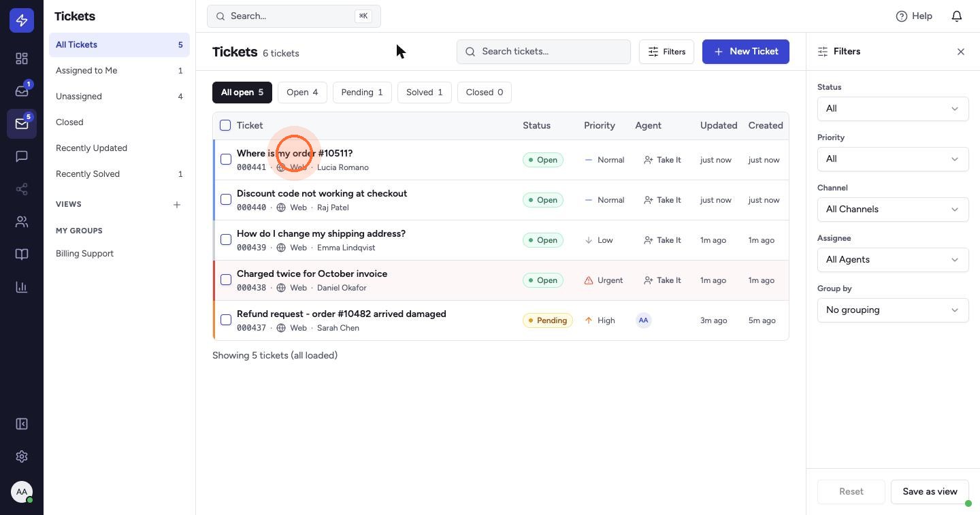
Task: Click Save as view button
Action: (x=930, y=492)
